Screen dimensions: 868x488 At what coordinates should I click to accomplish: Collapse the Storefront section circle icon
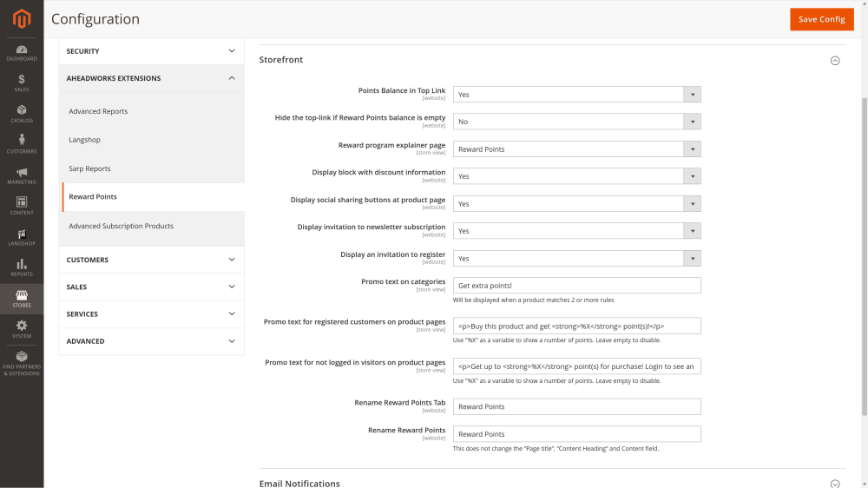coord(835,61)
